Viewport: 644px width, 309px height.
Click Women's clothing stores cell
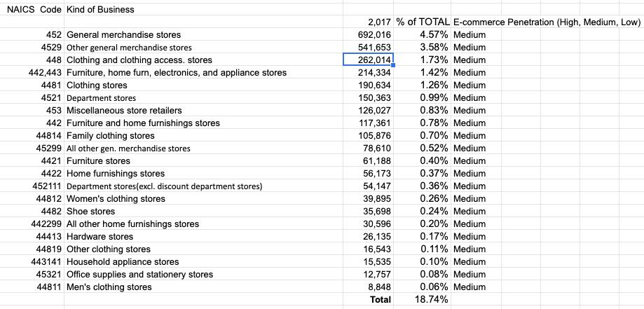pyautogui.click(x=203, y=199)
